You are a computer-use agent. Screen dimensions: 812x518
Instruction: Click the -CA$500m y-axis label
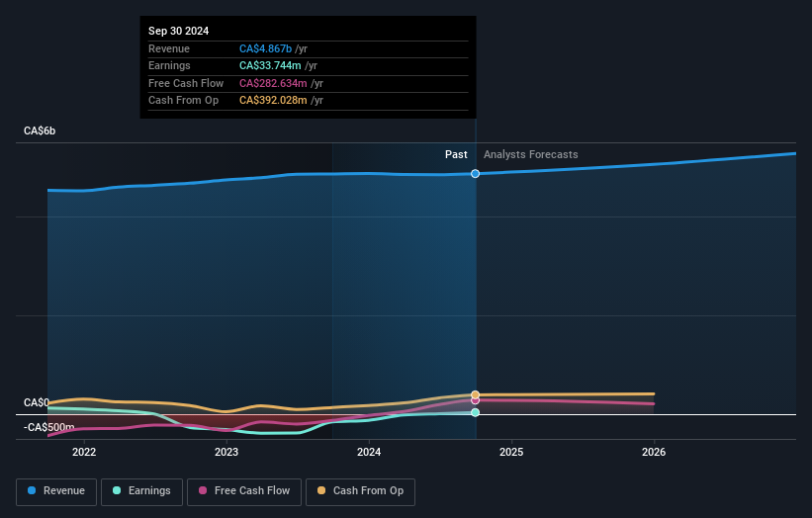point(48,427)
